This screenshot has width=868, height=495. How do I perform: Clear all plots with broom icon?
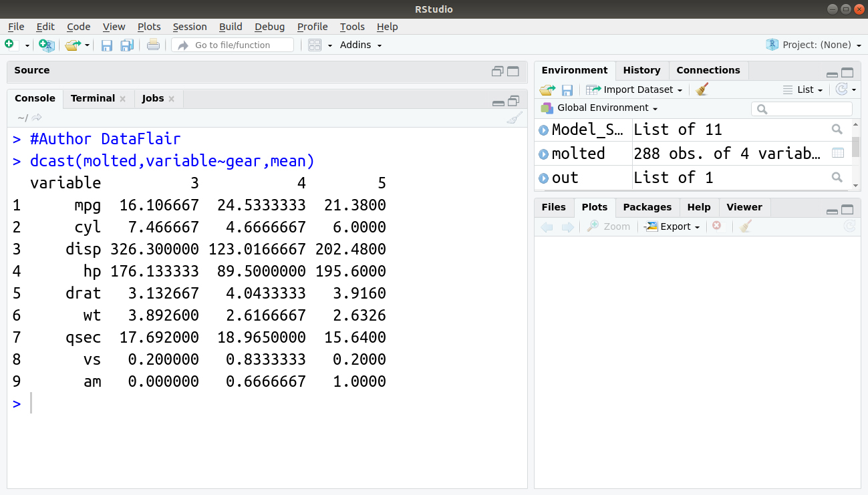746,226
